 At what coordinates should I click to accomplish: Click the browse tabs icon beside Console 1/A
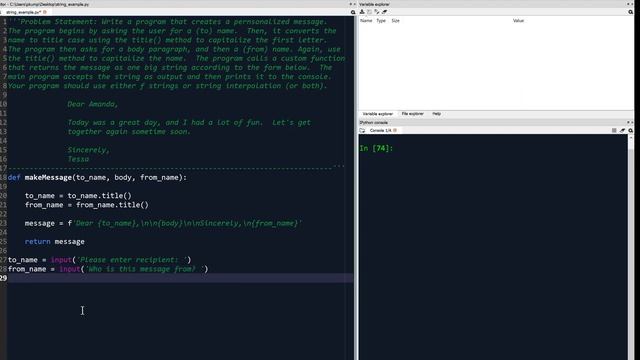coord(362,130)
